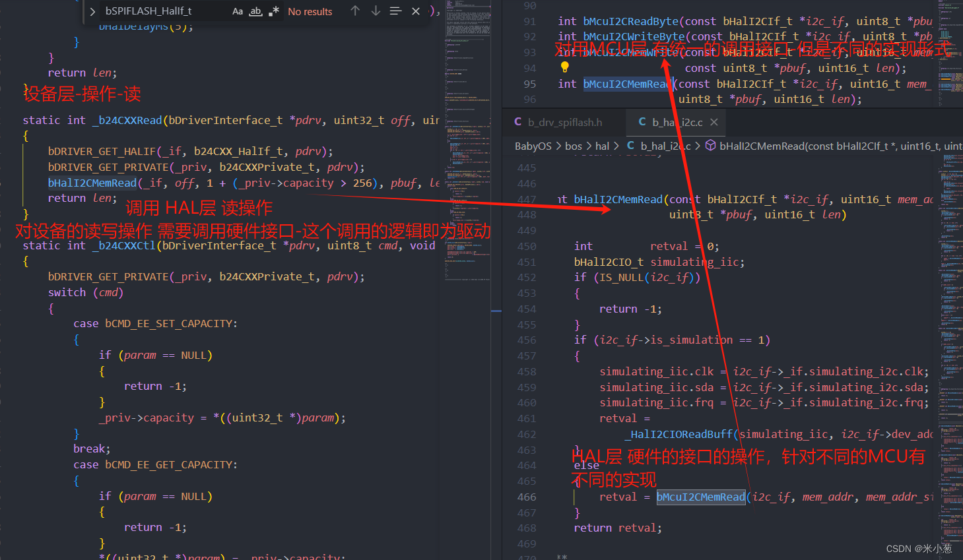963x560 pixels.
Task: Click 'return len;' above _b24CXXRead function
Action: [83, 73]
